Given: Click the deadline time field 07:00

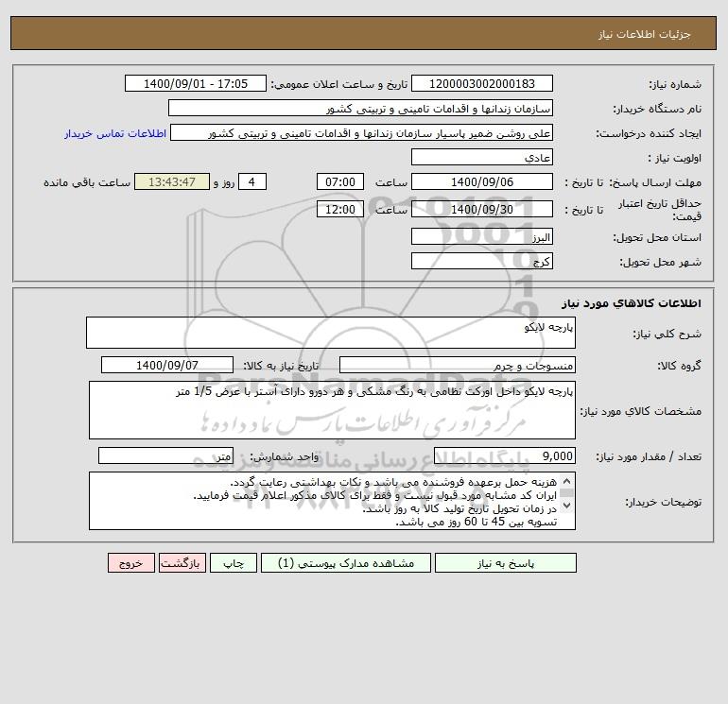Looking at the screenshot, I should [x=339, y=182].
